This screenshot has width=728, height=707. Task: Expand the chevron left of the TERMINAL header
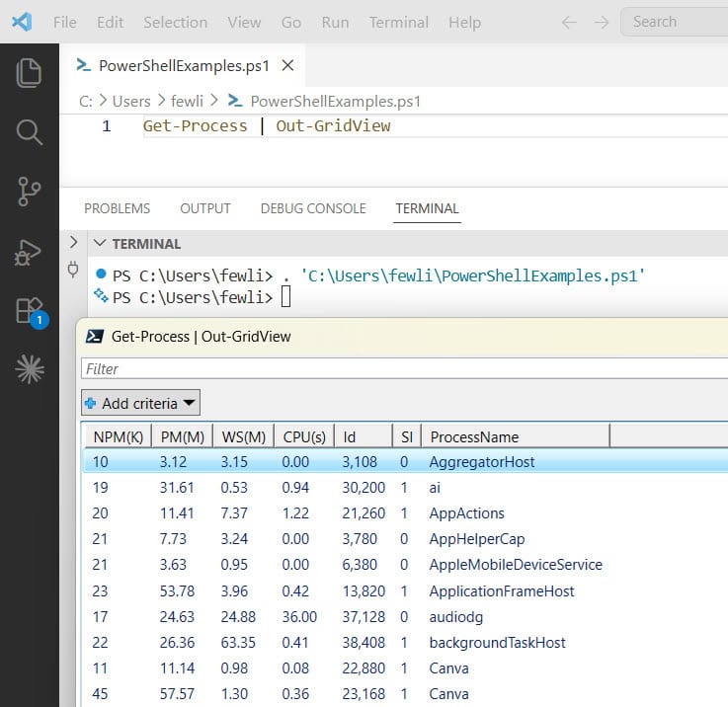[73, 242]
